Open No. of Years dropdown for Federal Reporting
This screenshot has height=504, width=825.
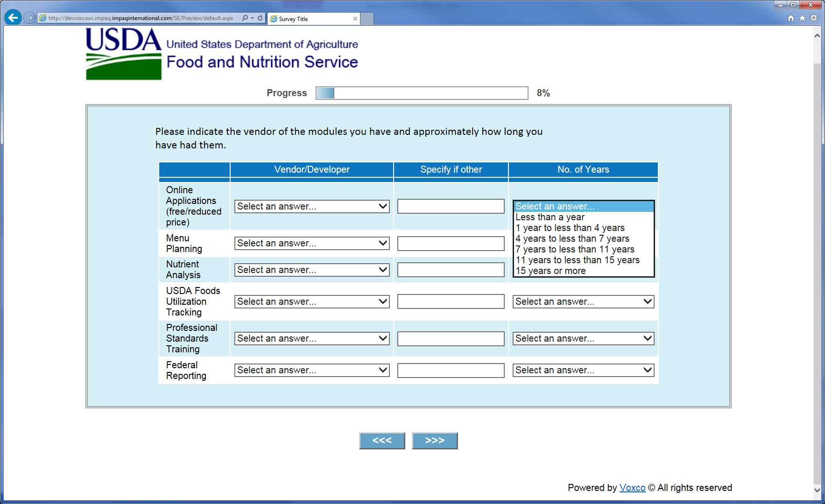583,370
